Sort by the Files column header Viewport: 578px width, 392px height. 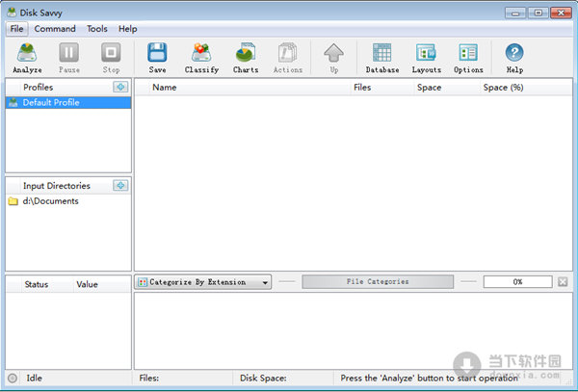381,88
